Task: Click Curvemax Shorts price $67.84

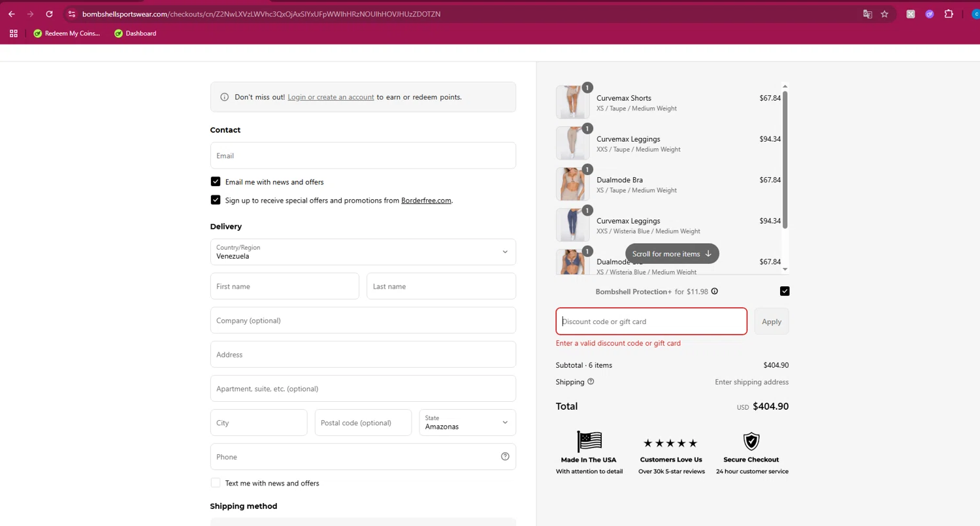Action: [x=770, y=98]
